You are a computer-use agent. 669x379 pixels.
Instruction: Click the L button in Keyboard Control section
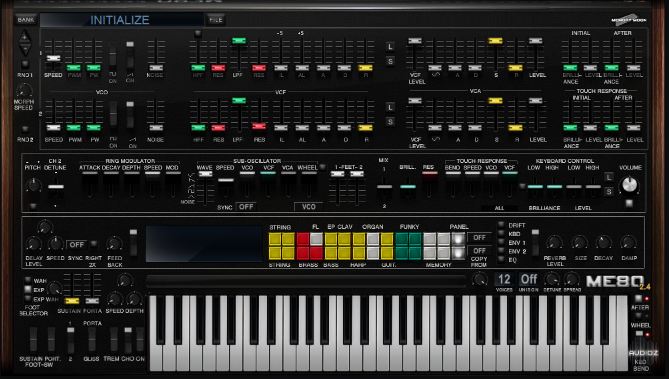pyautogui.click(x=609, y=177)
